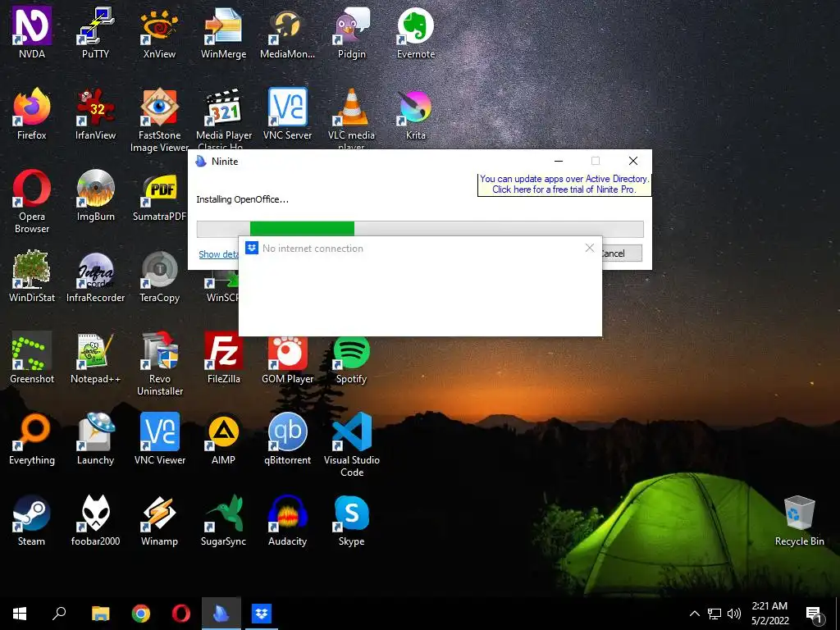The image size is (840, 630).
Task: Click the Ninite Pro free trial banner
Action: pos(564,185)
